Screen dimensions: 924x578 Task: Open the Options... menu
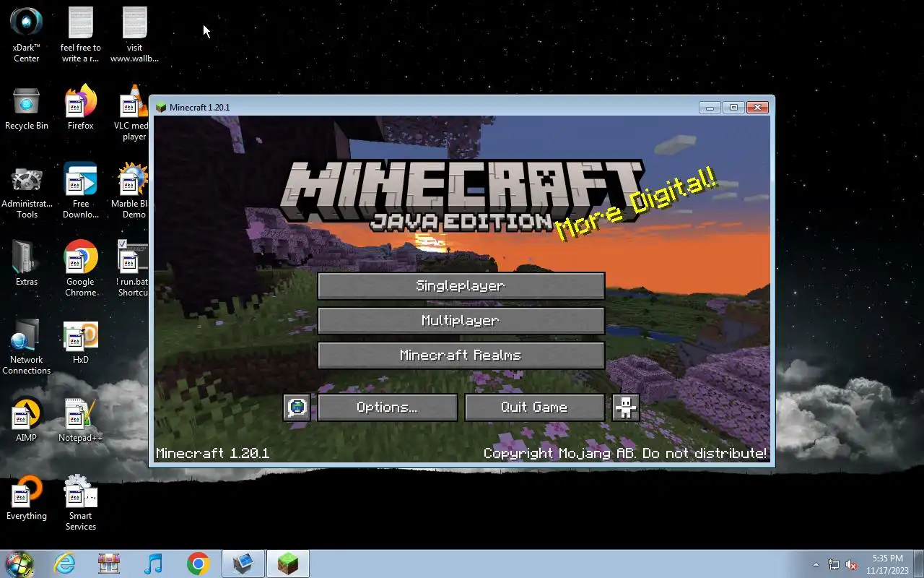[387, 407]
